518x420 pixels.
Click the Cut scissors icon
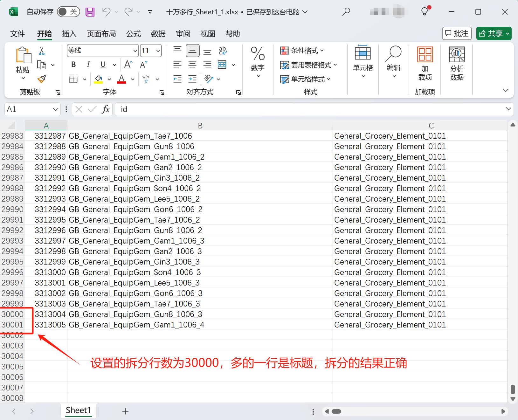(42, 51)
